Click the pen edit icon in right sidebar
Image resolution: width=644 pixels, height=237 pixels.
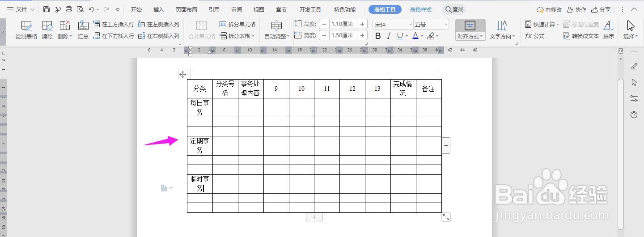click(x=634, y=66)
